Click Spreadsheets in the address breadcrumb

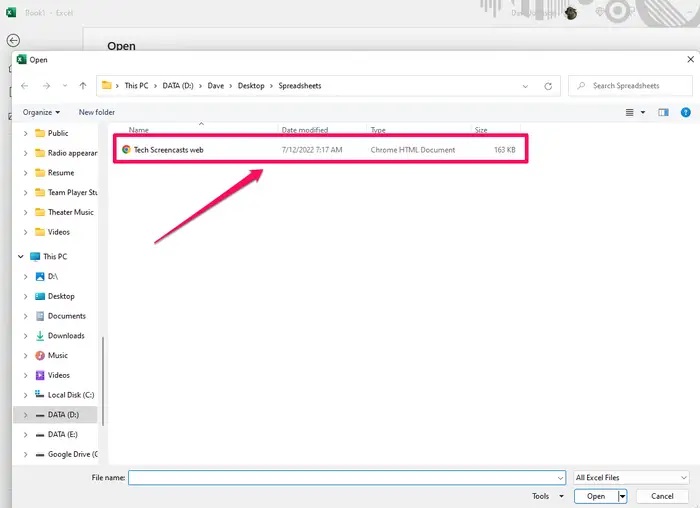(x=300, y=86)
